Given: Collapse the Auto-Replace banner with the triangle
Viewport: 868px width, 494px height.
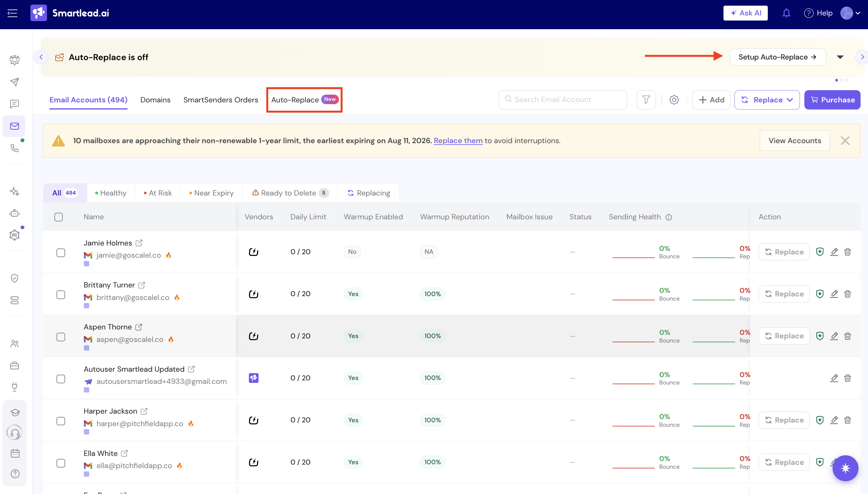Looking at the screenshot, I should click(x=840, y=57).
